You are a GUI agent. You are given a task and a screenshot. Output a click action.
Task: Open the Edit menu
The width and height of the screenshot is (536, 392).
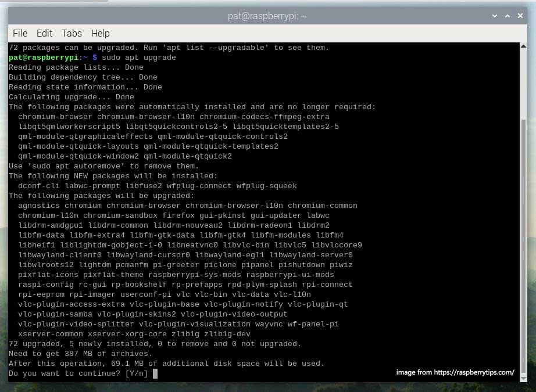pyautogui.click(x=44, y=33)
